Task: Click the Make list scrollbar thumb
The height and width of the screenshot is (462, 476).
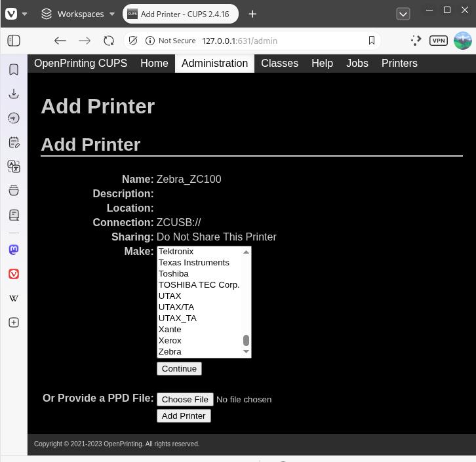Action: [247, 340]
